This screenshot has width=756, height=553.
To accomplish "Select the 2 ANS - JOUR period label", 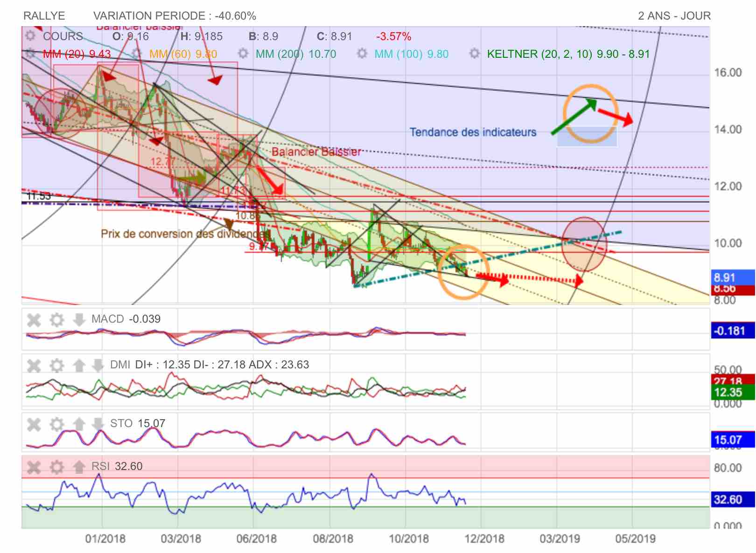I will pyautogui.click(x=674, y=16).
